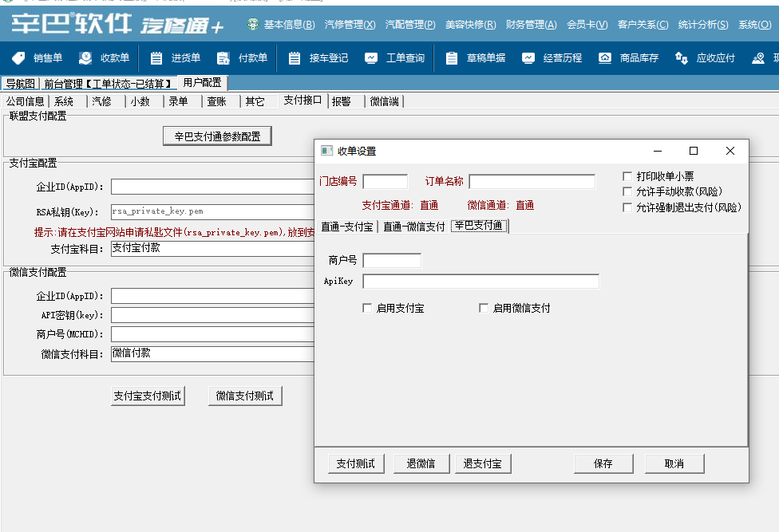Viewport: 779px width, 532px height.
Task: Open the 汽配管理(P) menu
Action: tap(410, 24)
